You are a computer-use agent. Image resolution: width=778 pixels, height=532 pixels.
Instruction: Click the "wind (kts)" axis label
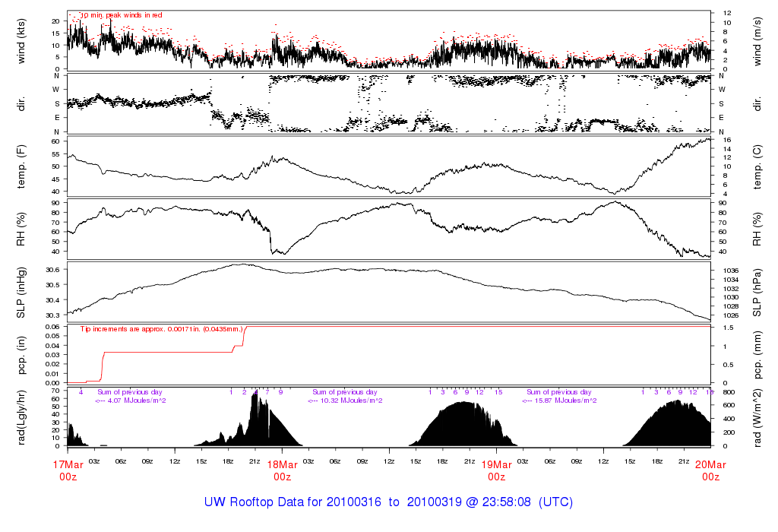21,41
